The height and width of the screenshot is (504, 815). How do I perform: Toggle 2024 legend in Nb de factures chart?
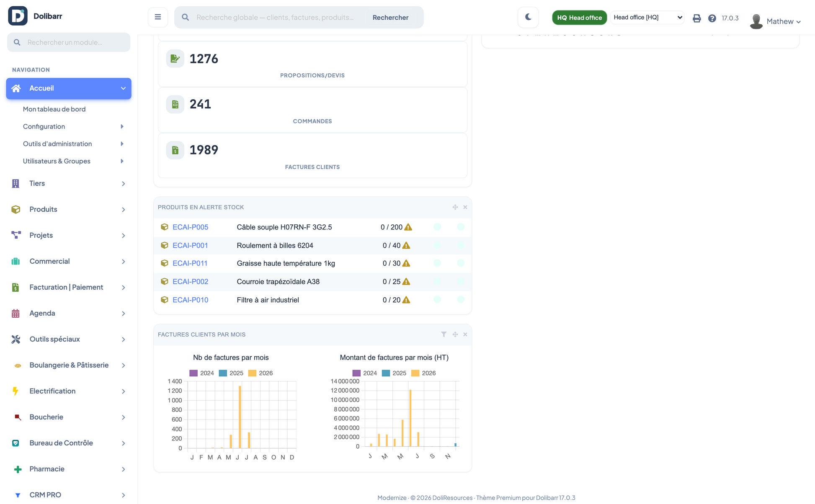point(201,373)
